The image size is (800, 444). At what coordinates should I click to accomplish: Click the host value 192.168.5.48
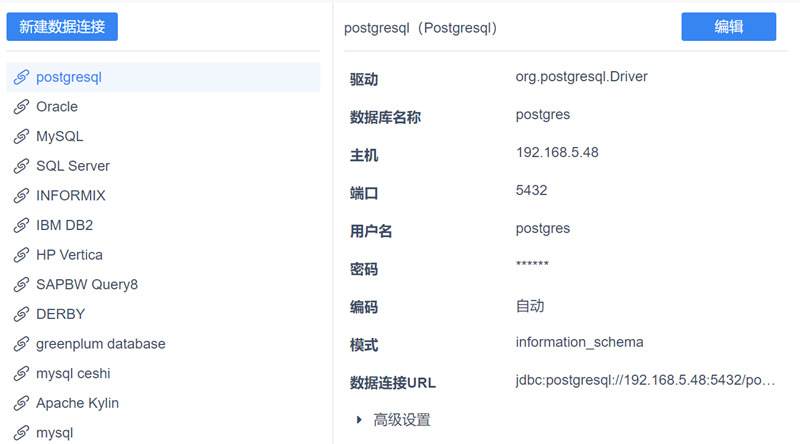[557, 152]
